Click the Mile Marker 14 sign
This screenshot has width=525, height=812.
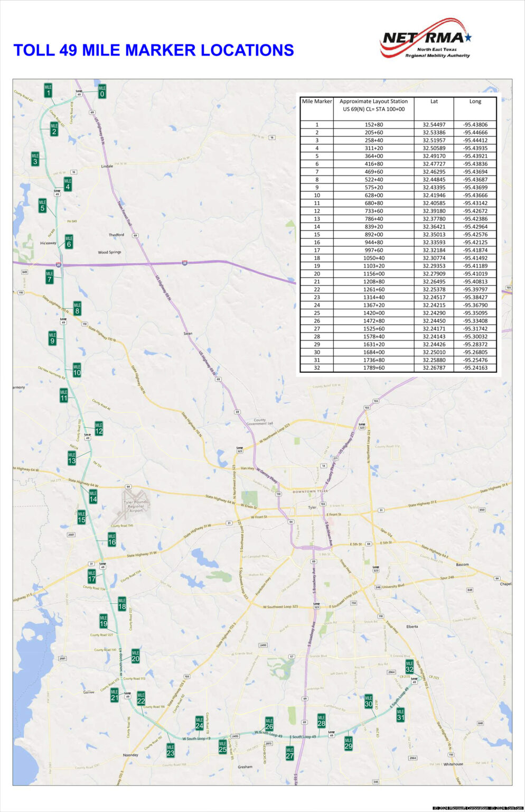point(93,498)
